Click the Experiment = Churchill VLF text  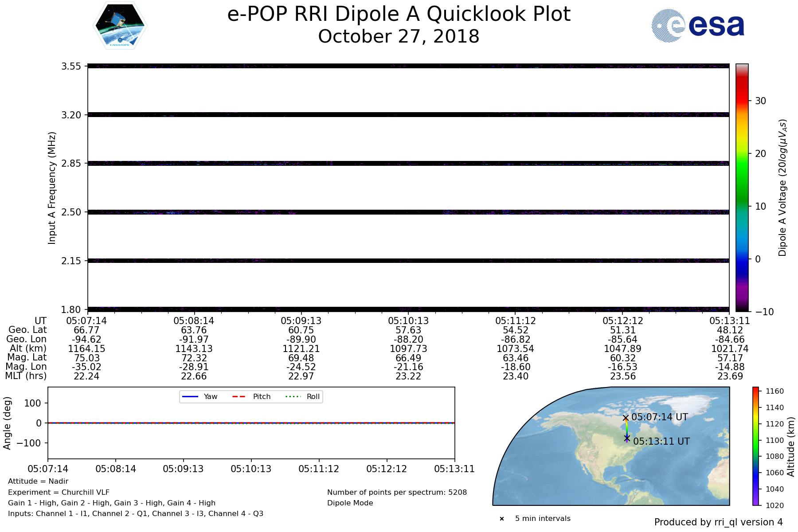pos(59,492)
